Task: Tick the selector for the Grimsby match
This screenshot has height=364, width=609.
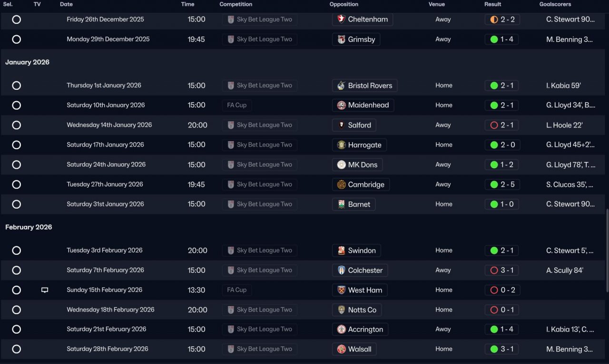Action: (x=17, y=39)
